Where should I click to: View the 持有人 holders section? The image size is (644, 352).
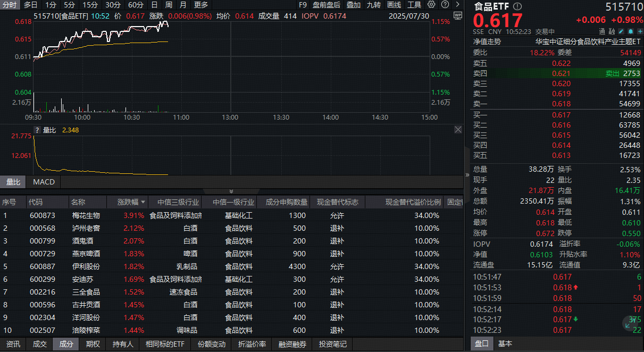click(122, 344)
